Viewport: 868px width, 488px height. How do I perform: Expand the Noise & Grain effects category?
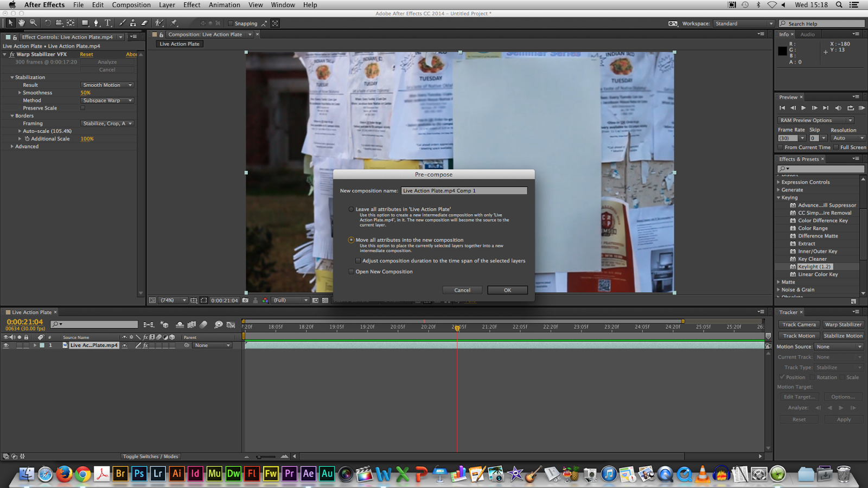(778, 290)
